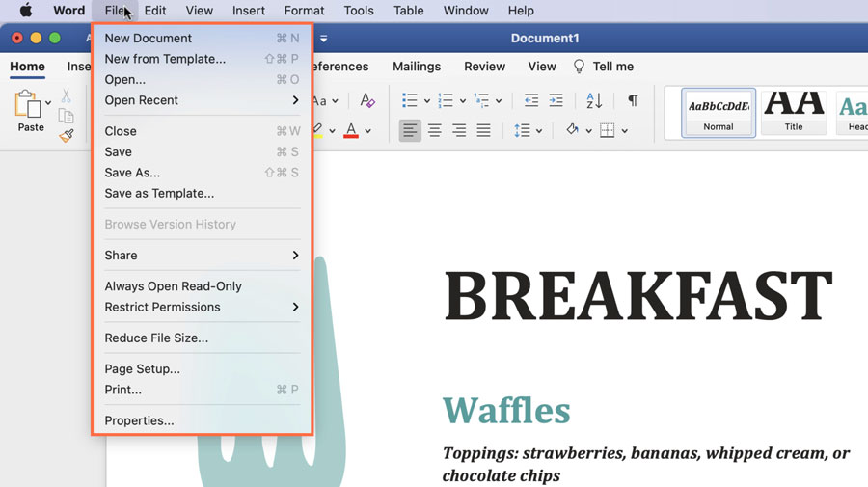Open the Paste options dropdown arrow

pyautogui.click(x=49, y=102)
